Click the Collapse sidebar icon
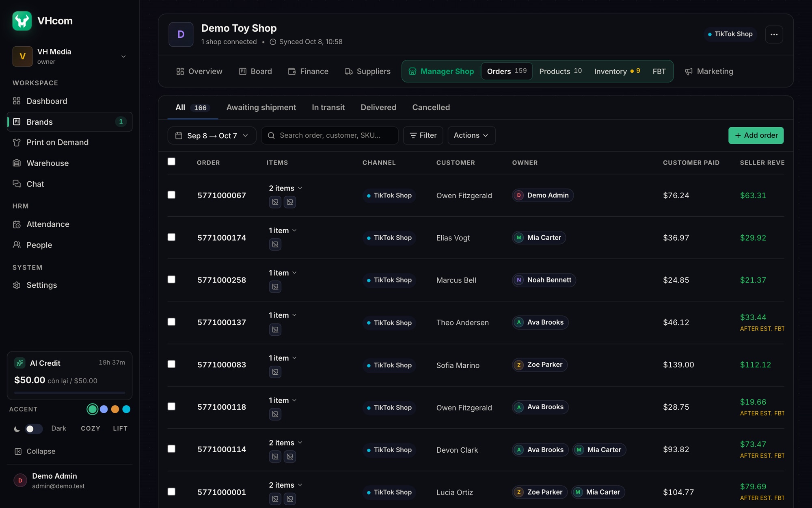Screen dimensions: 812x508 [18, 452]
